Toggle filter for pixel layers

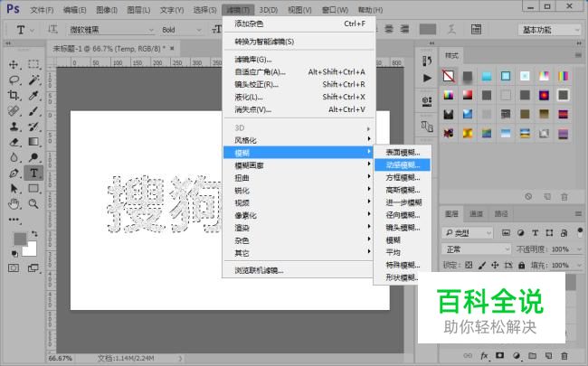506,233
